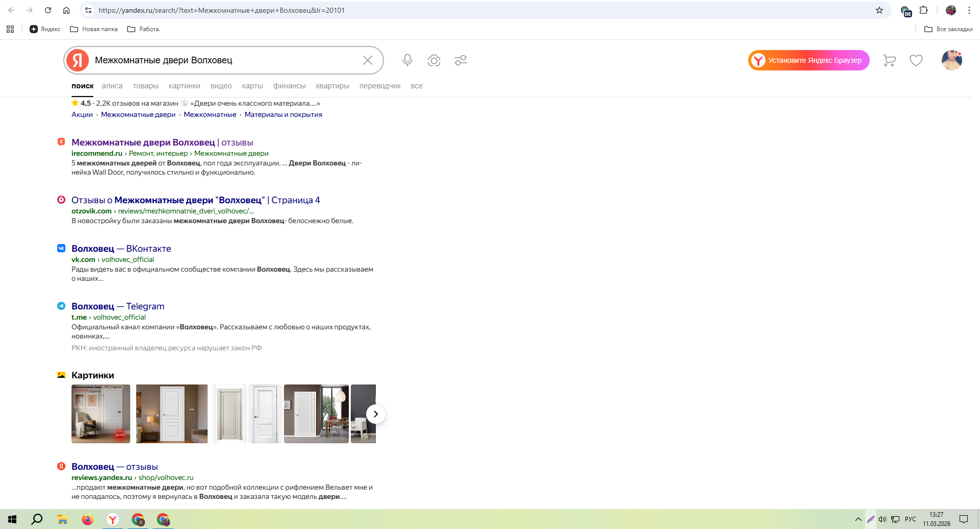Reload the page

tap(48, 10)
